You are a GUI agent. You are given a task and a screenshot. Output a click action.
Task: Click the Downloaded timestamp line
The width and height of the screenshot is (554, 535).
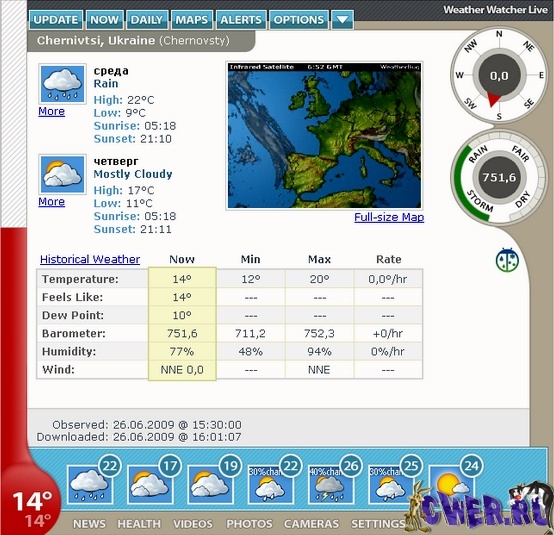139,437
